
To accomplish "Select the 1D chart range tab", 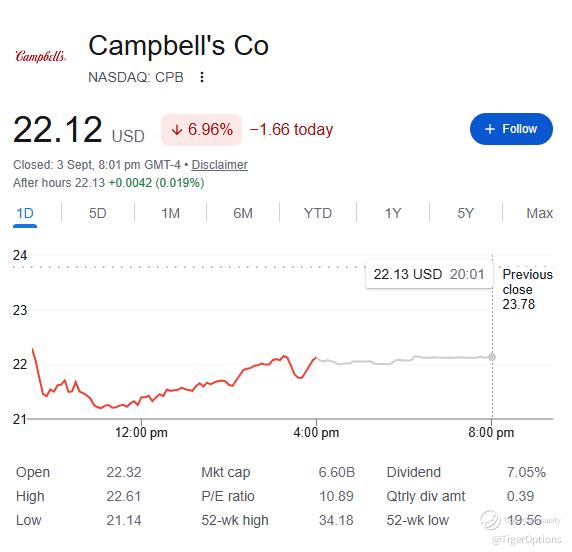I will [25, 213].
